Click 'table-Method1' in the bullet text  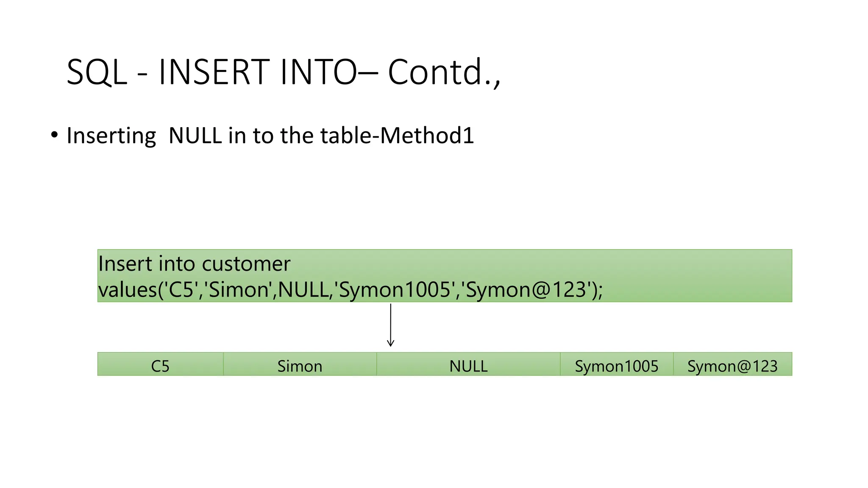tap(397, 136)
